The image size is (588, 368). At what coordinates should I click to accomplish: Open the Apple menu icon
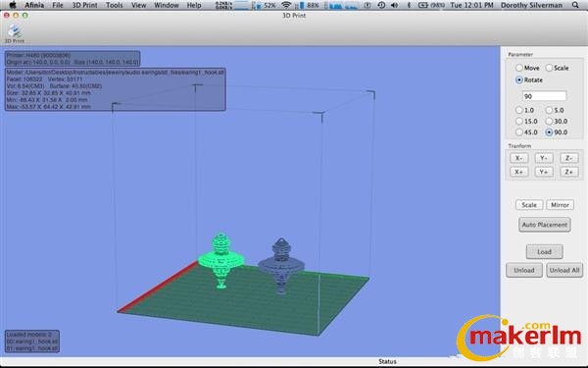click(13, 5)
